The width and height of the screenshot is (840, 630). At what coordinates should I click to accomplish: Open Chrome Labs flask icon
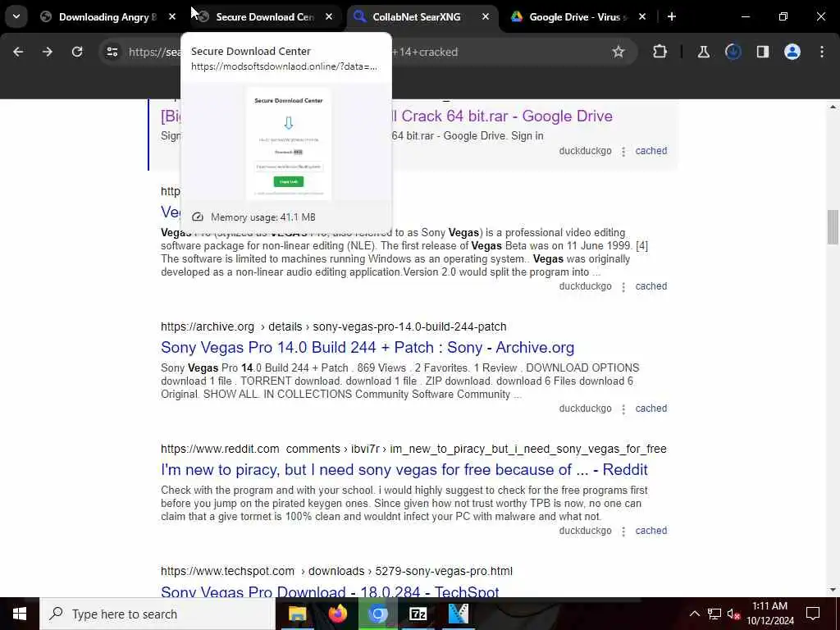pos(703,52)
